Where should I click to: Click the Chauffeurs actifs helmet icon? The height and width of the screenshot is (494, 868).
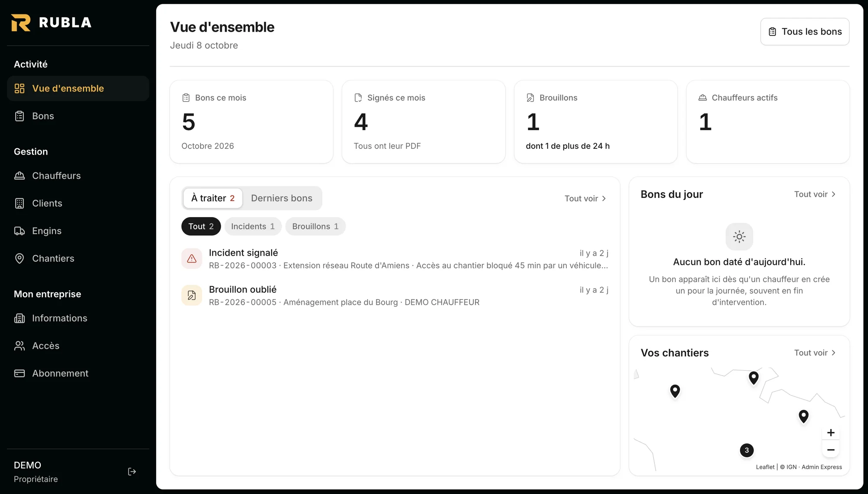(703, 98)
